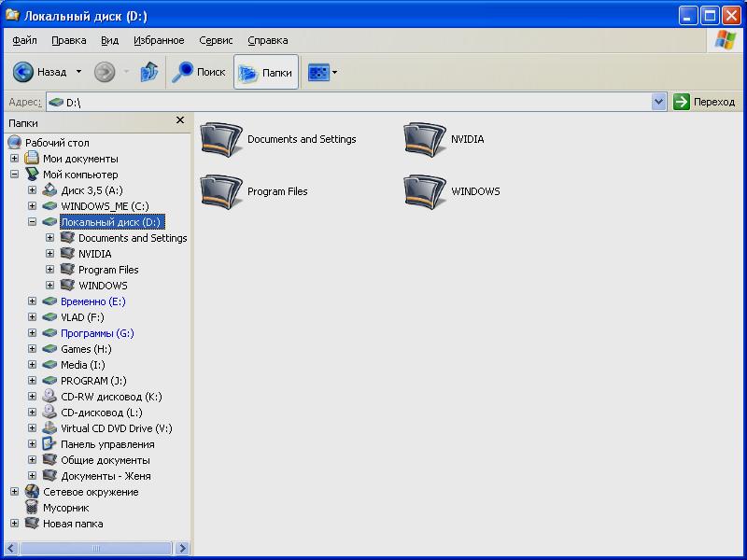Click the tree pane scroll right arrow

(182, 549)
